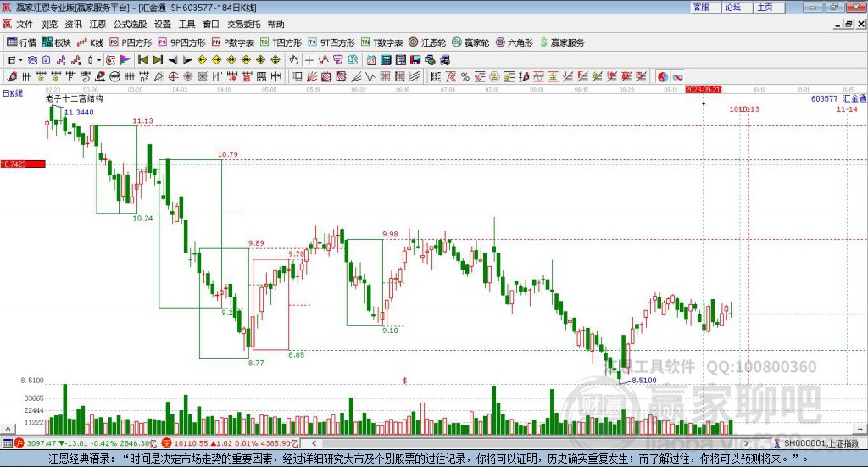Select the hand pan tool
Viewport: 868px width, 467px height.
pyautogui.click(x=294, y=60)
